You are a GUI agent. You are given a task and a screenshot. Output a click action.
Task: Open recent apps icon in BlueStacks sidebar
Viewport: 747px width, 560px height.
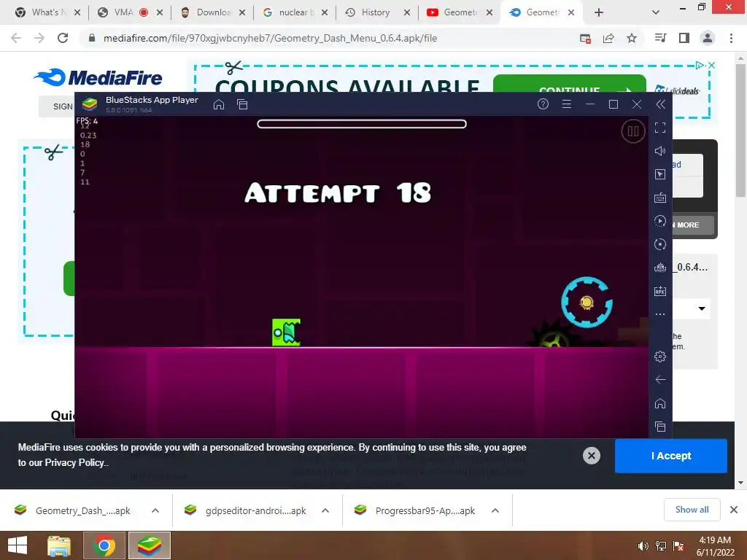pos(659,427)
